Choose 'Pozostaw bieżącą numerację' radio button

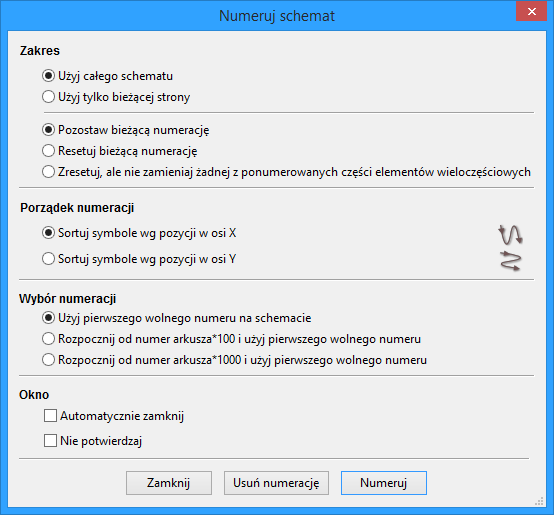(x=125, y=130)
